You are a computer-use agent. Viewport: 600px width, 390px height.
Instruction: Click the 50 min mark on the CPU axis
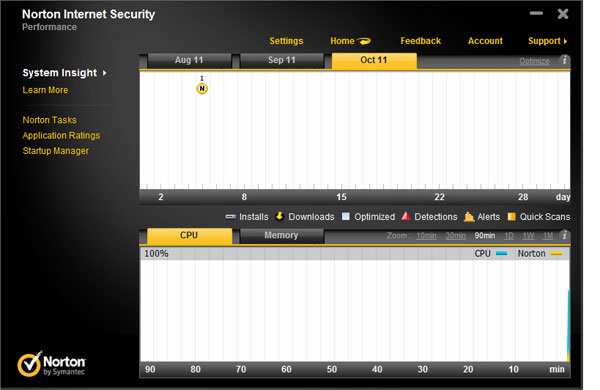pyautogui.click(x=332, y=369)
